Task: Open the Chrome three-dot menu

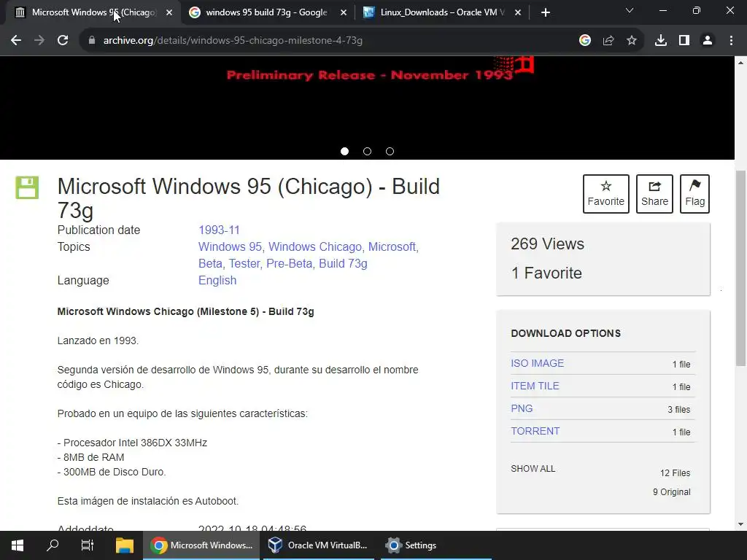Action: tap(731, 41)
